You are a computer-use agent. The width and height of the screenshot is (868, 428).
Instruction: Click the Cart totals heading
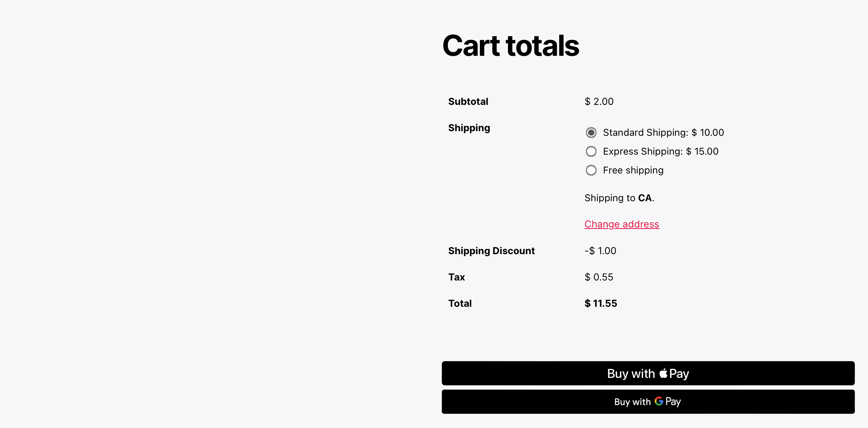tap(510, 46)
